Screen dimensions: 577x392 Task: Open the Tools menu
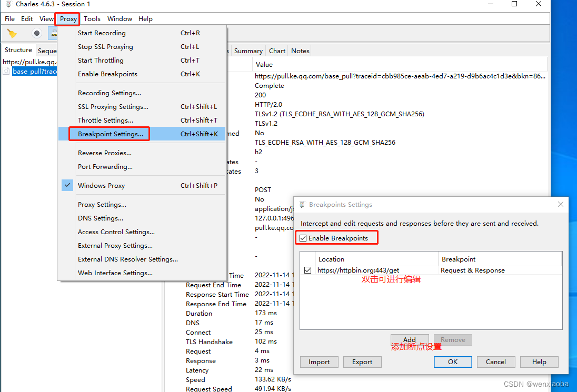(92, 19)
